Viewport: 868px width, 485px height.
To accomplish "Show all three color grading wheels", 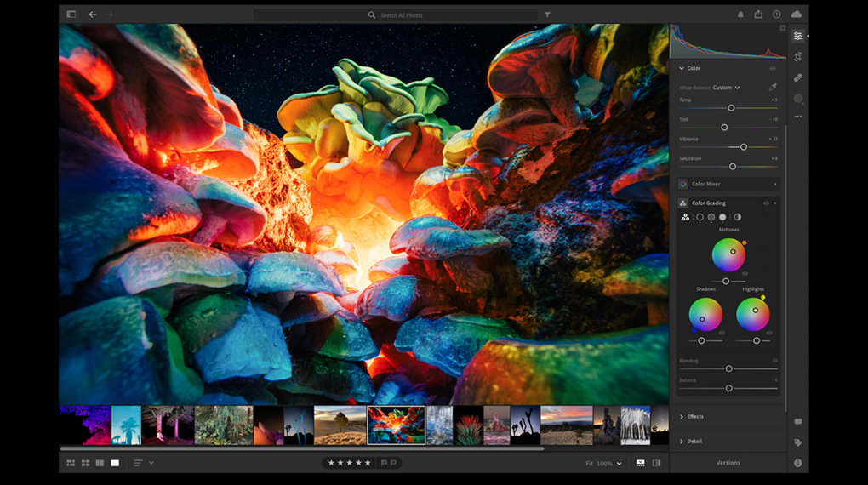I will [x=685, y=217].
